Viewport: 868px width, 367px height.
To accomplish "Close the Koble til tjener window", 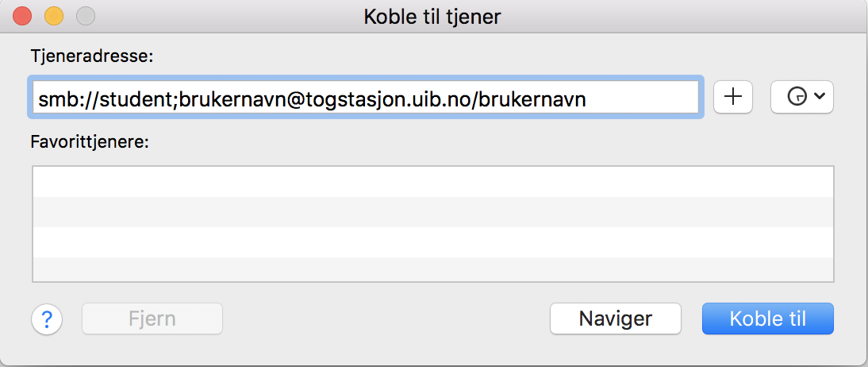I will click(23, 15).
